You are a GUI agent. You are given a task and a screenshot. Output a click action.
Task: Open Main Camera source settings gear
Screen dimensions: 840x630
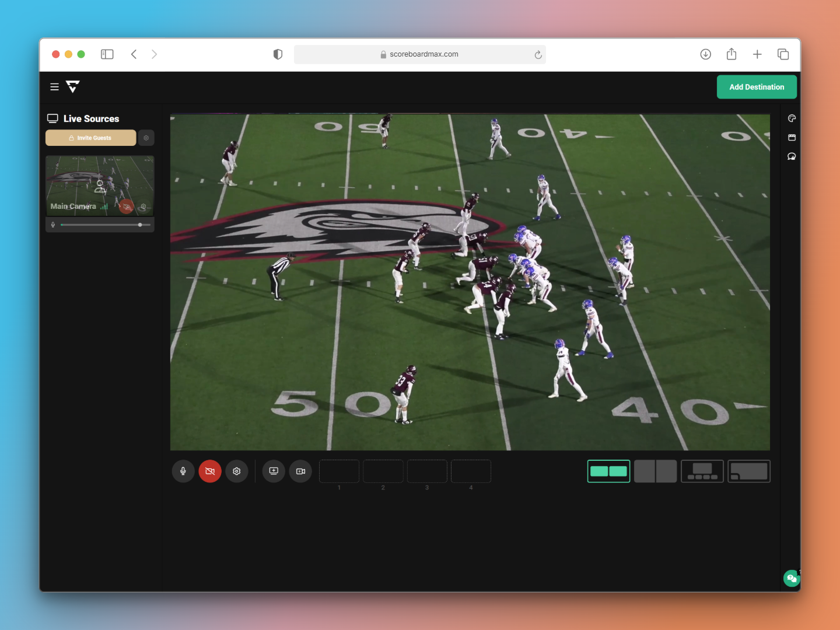pos(143,206)
